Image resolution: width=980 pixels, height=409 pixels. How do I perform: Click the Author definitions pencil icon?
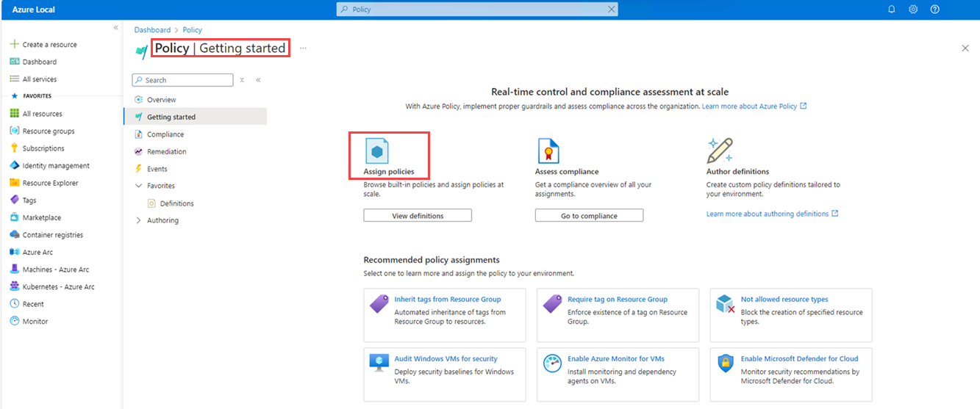click(719, 151)
